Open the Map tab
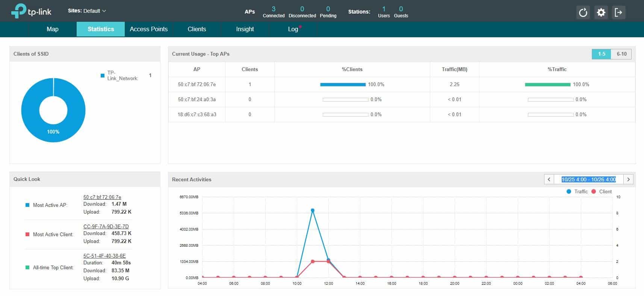Image resolution: width=644 pixels, height=296 pixels. coord(53,29)
